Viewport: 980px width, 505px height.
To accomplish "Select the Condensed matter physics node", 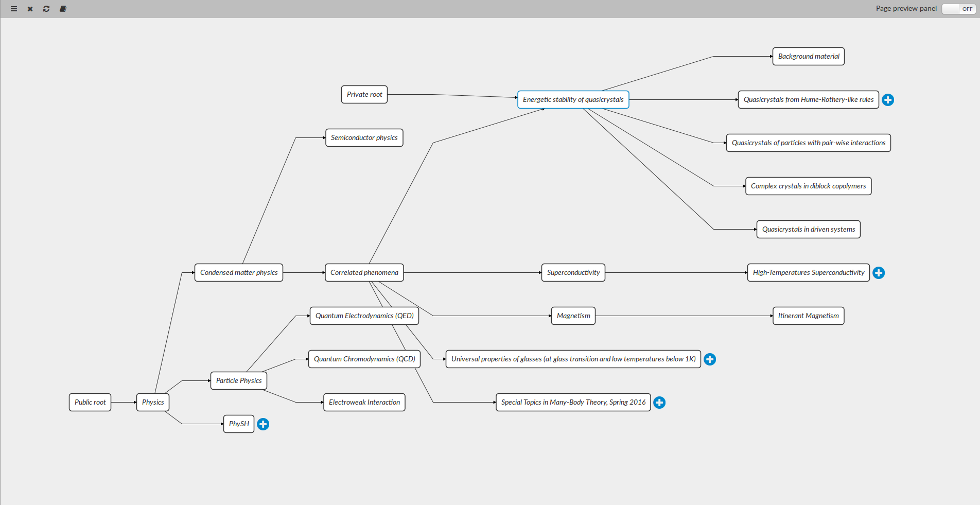I will (239, 273).
